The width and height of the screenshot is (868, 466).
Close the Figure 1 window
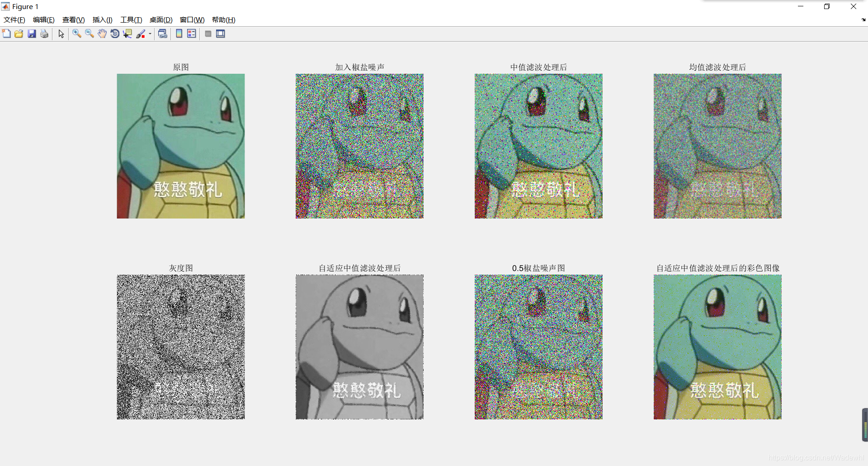(854, 6)
